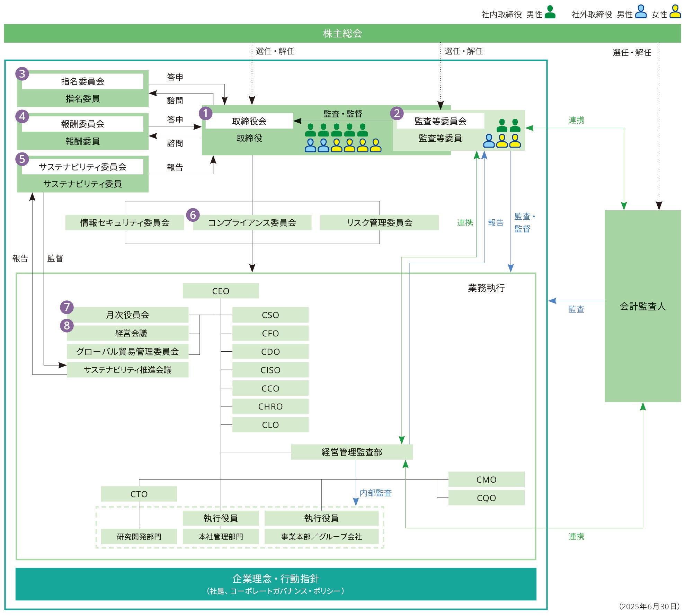Viewport: 685px width, 616px height.
Task: Click number 6 badge near コンプライアンス委員会
Action: tap(193, 215)
